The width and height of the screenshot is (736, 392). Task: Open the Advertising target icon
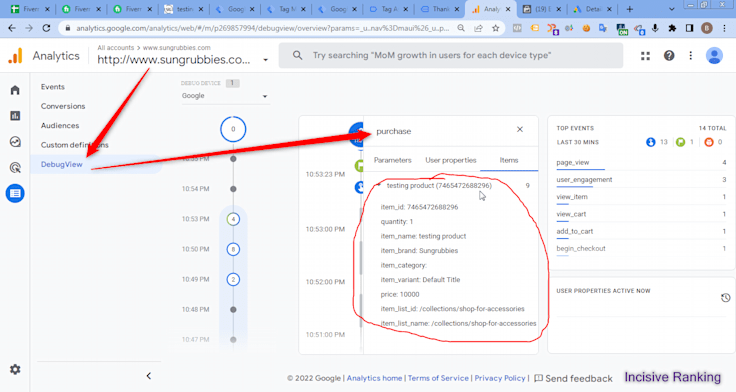(x=15, y=167)
